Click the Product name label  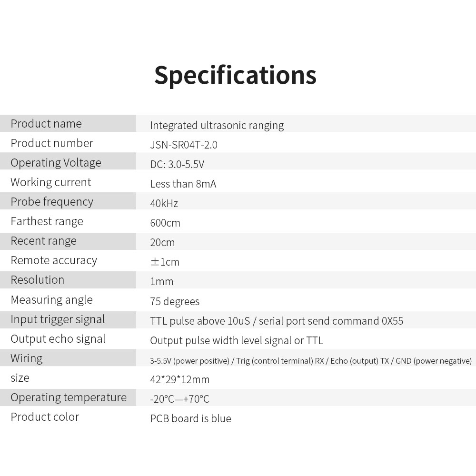[x=46, y=124]
